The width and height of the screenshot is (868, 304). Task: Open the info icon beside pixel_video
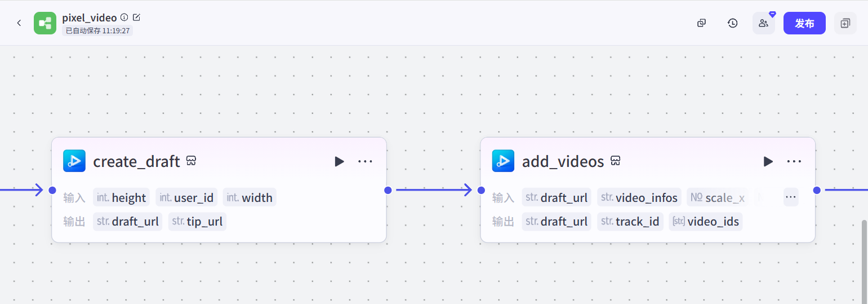124,17
